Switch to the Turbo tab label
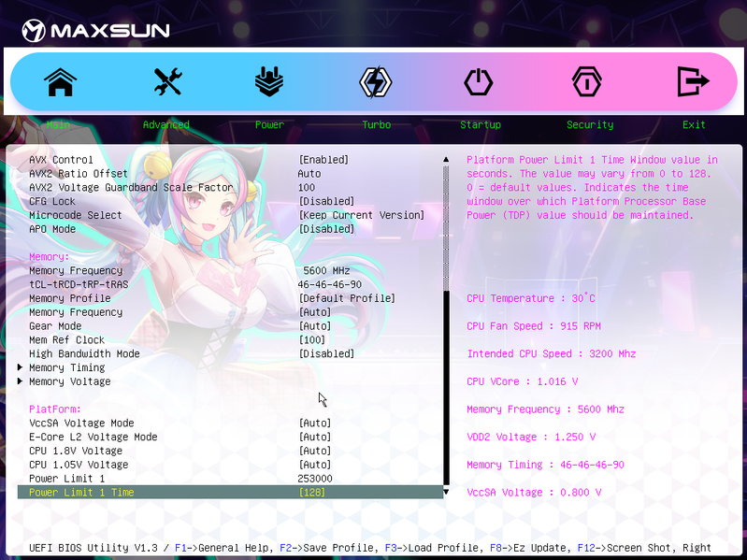The image size is (747, 560). pos(377,124)
